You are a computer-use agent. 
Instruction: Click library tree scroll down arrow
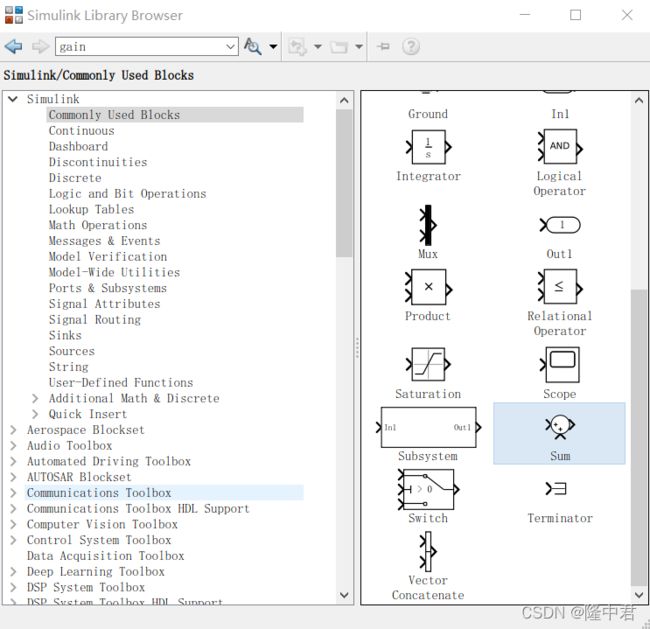point(344,595)
